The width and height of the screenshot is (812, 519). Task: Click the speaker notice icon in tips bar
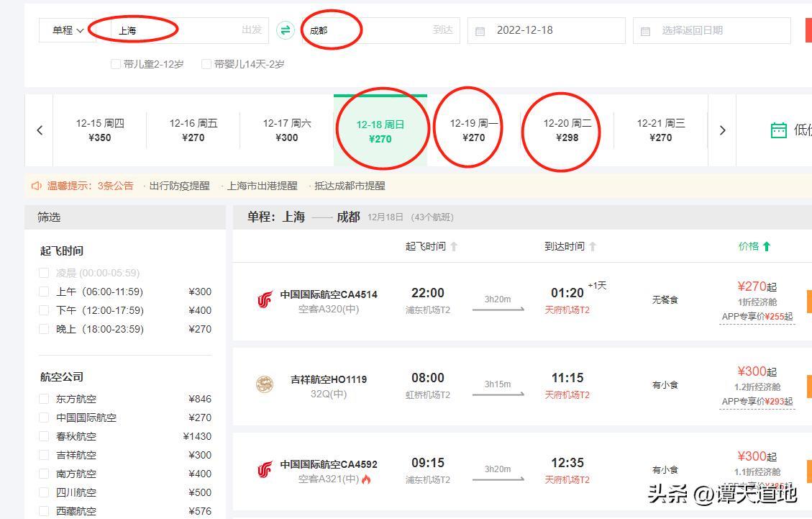point(36,186)
